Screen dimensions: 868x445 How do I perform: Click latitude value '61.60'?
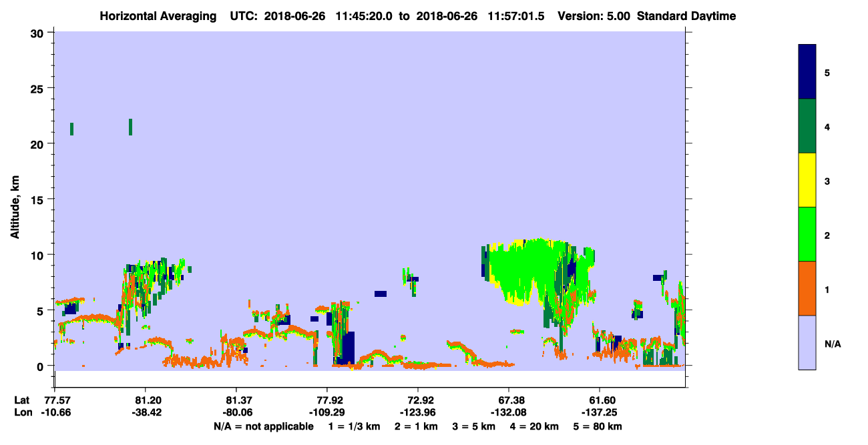600,400
